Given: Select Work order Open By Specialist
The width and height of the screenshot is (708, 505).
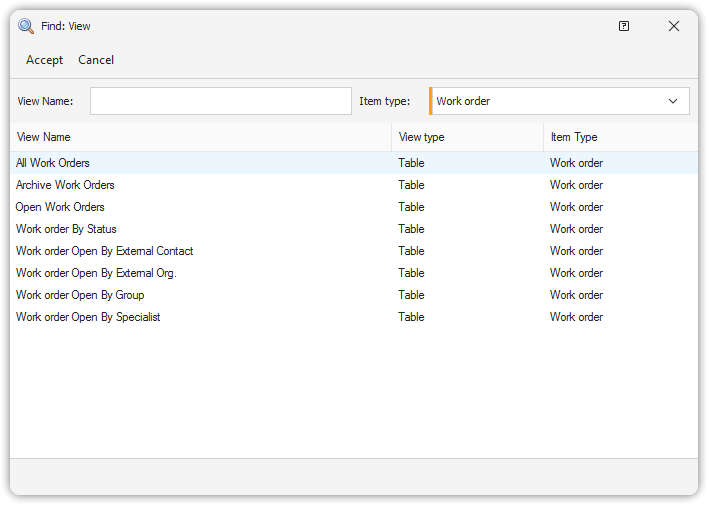Looking at the screenshot, I should pos(88,317).
